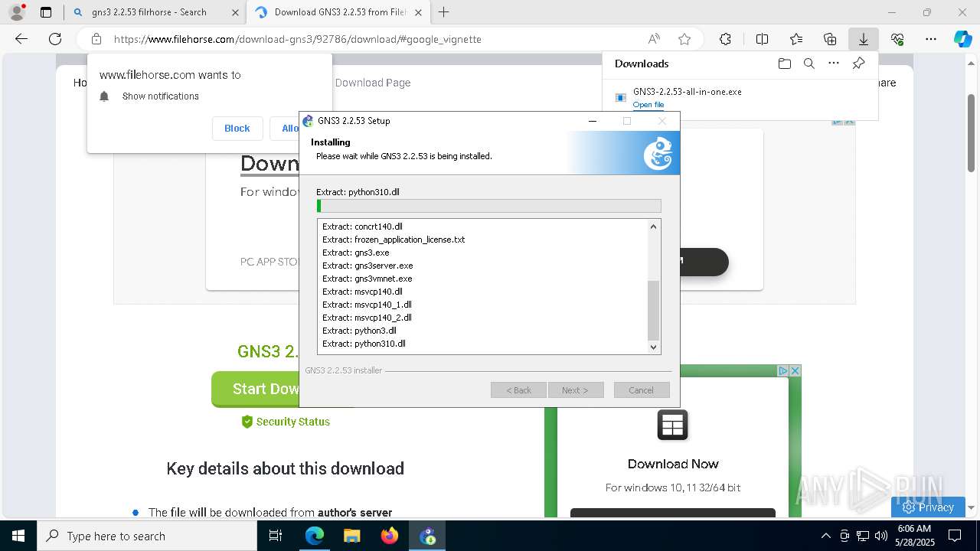This screenshot has width=980, height=551.
Task: Open the Action Center notifications
Action: click(955, 536)
